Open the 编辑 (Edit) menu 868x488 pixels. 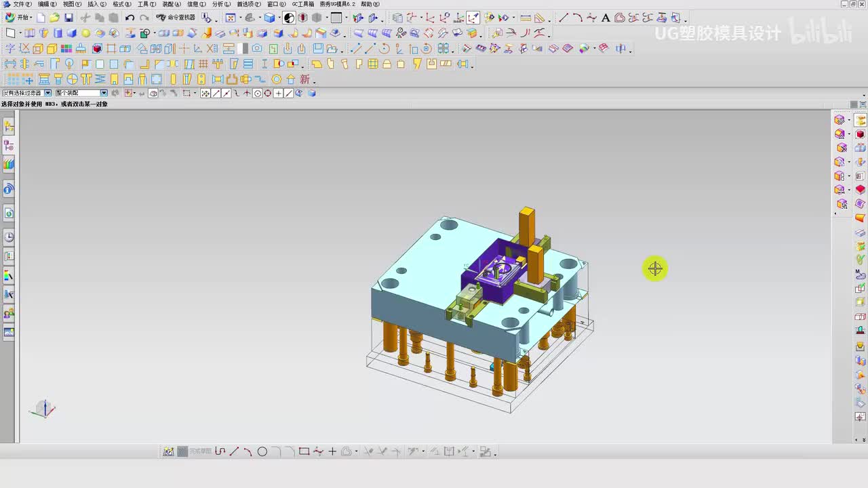click(47, 4)
